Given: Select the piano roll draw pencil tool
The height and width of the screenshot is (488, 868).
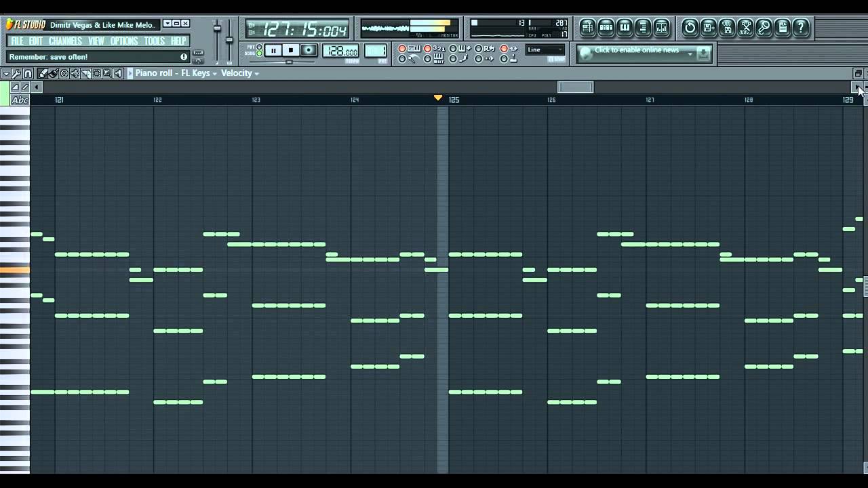Looking at the screenshot, I should 43,73.
